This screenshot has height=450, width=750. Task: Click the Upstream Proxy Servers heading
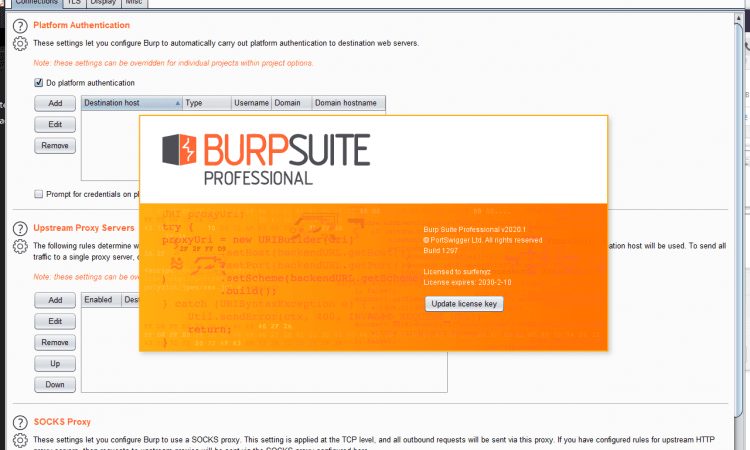tap(84, 228)
